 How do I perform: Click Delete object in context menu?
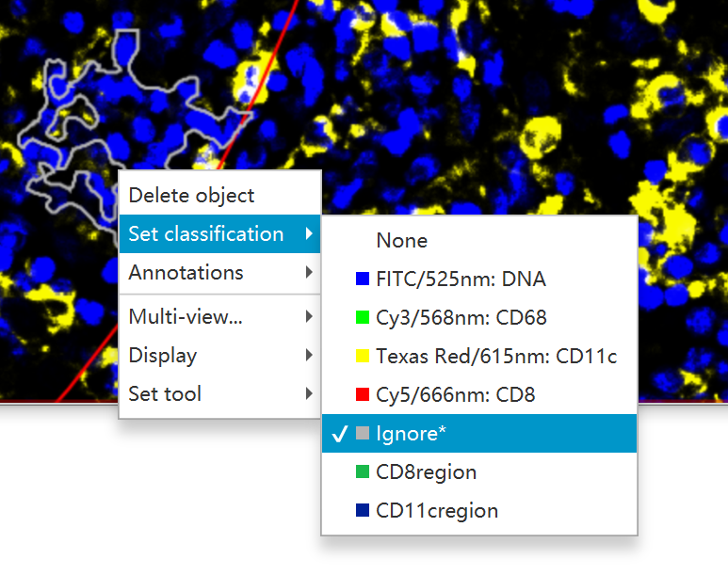tap(191, 196)
